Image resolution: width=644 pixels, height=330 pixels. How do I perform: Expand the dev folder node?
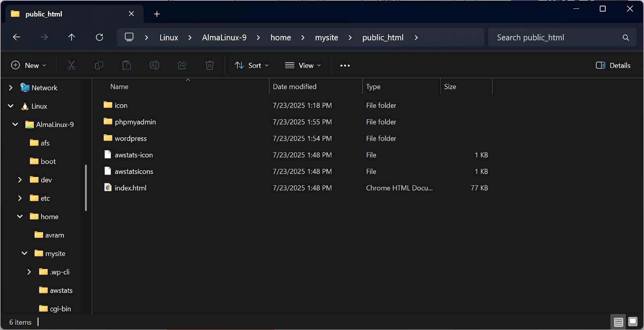20,180
